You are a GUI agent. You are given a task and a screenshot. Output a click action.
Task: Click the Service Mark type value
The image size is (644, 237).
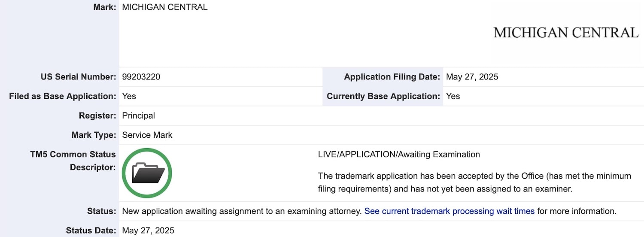point(147,135)
